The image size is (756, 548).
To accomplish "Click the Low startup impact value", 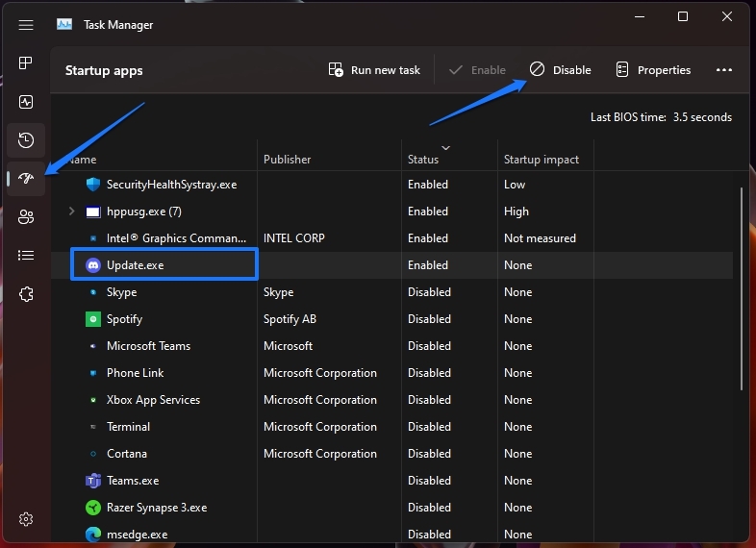I will pos(515,185).
